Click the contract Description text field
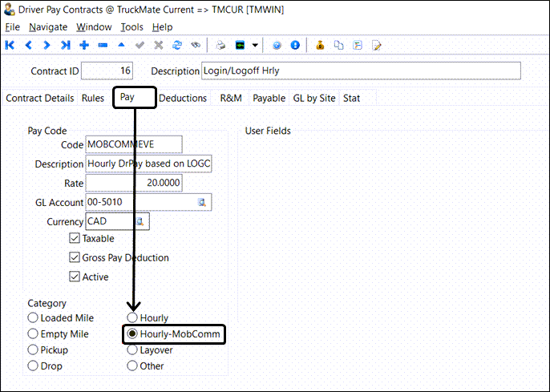 click(x=361, y=71)
